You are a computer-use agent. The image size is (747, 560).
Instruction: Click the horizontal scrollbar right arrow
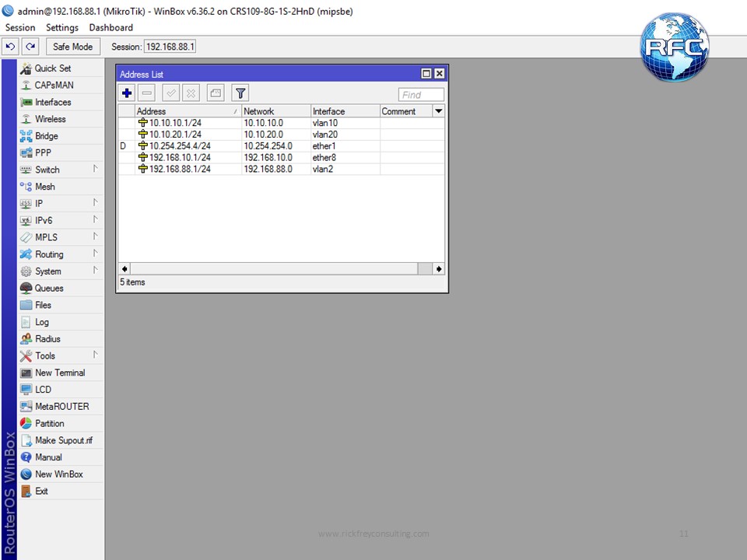[x=439, y=269]
